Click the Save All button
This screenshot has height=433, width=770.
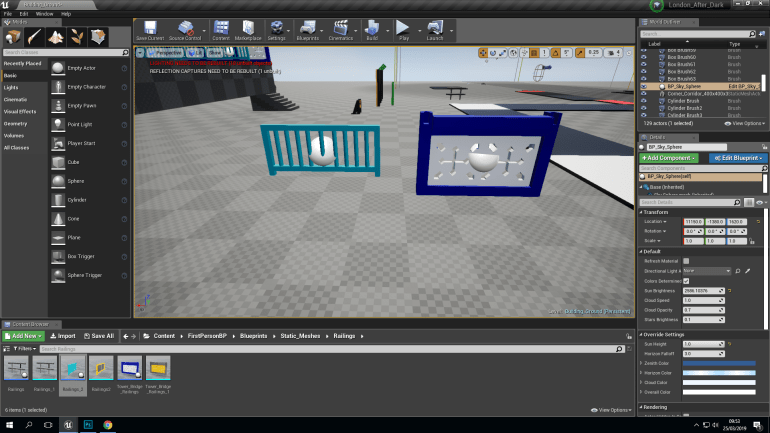99,336
